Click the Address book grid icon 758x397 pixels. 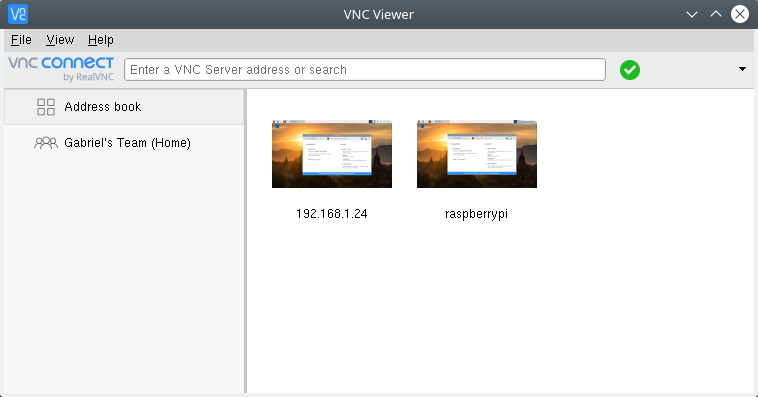point(46,107)
